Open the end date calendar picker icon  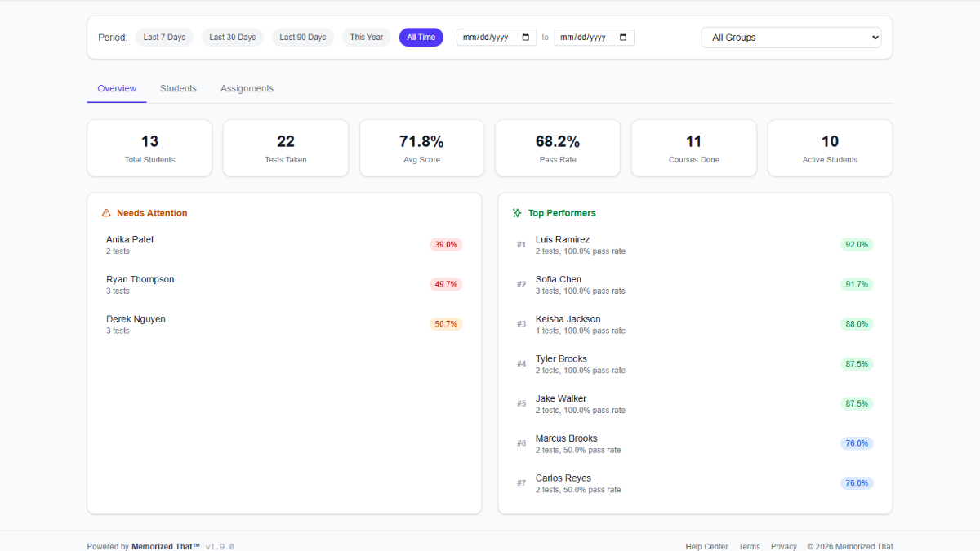(x=623, y=38)
